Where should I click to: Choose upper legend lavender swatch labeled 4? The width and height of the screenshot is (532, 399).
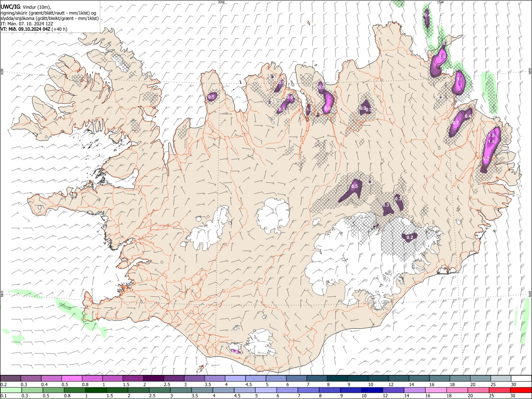[235, 378]
